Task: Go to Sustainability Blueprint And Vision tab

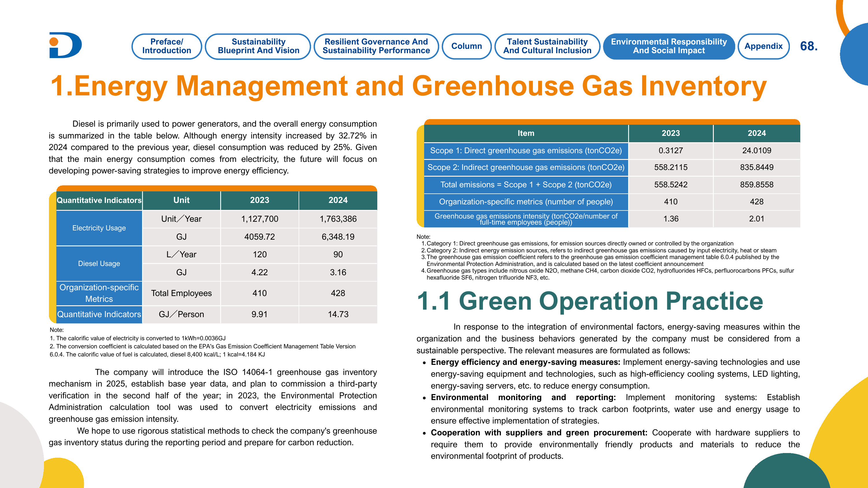Action: click(258, 46)
